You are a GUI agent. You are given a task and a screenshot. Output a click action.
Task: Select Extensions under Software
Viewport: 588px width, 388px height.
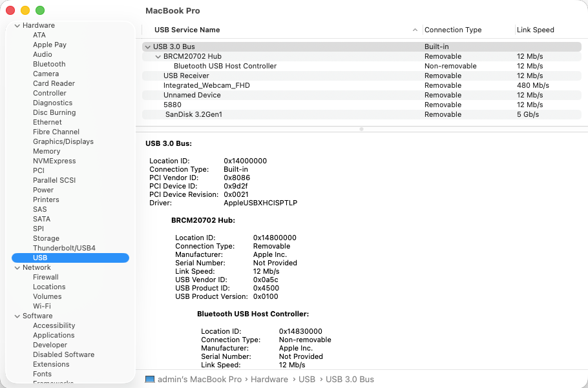(x=51, y=364)
